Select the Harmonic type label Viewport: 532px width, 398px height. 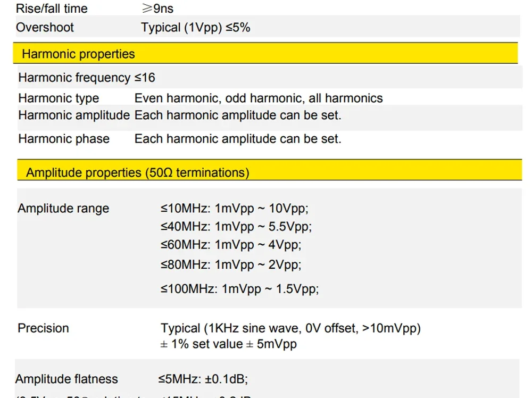click(x=59, y=98)
